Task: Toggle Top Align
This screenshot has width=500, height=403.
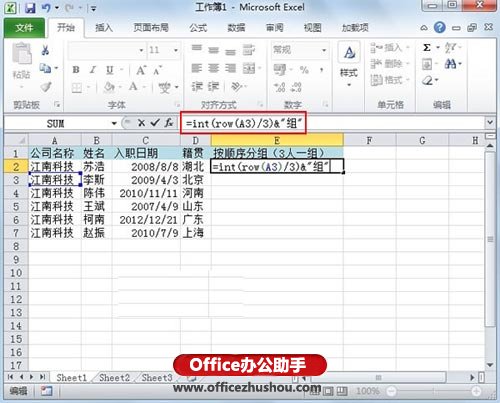Action: tap(197, 49)
